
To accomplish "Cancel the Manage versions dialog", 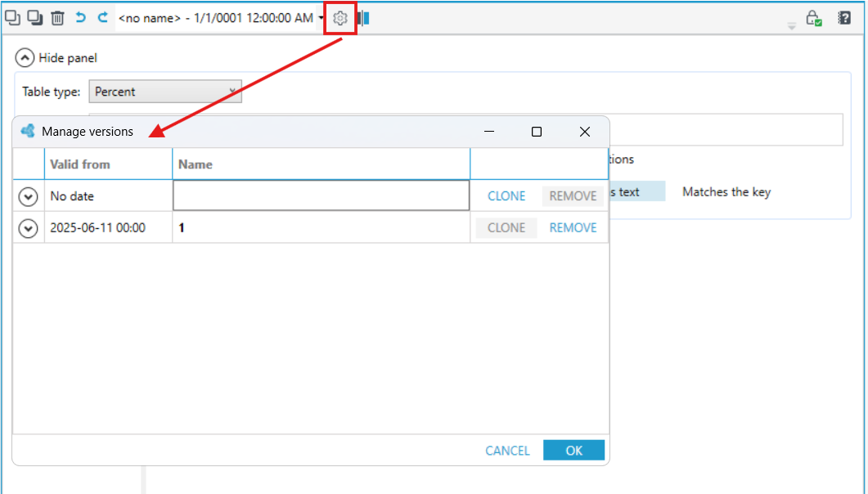I will (x=507, y=451).
